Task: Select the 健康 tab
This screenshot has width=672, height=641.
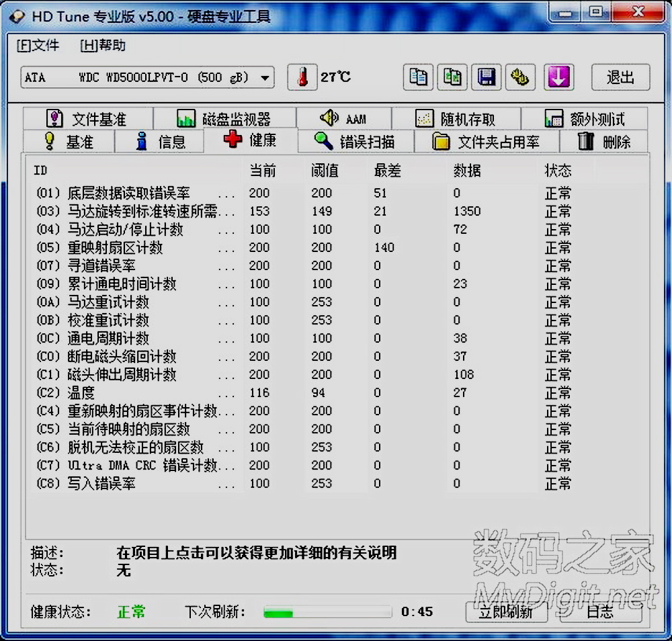Action: coord(251,140)
